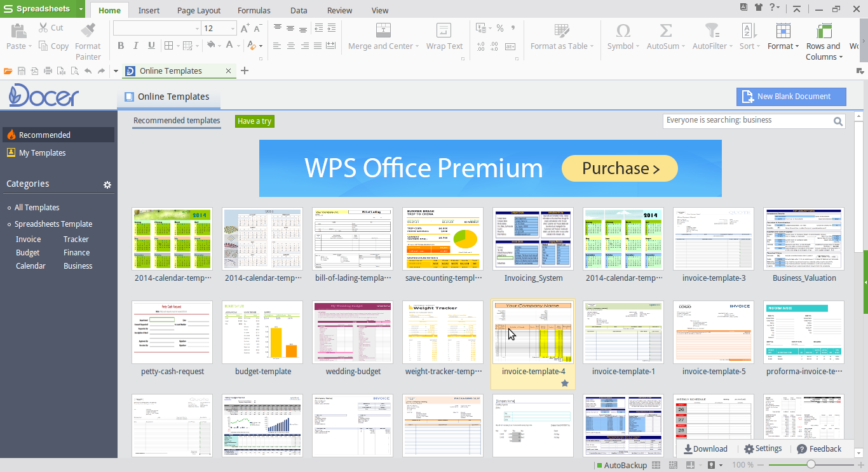Toggle underline formatting

[151, 45]
